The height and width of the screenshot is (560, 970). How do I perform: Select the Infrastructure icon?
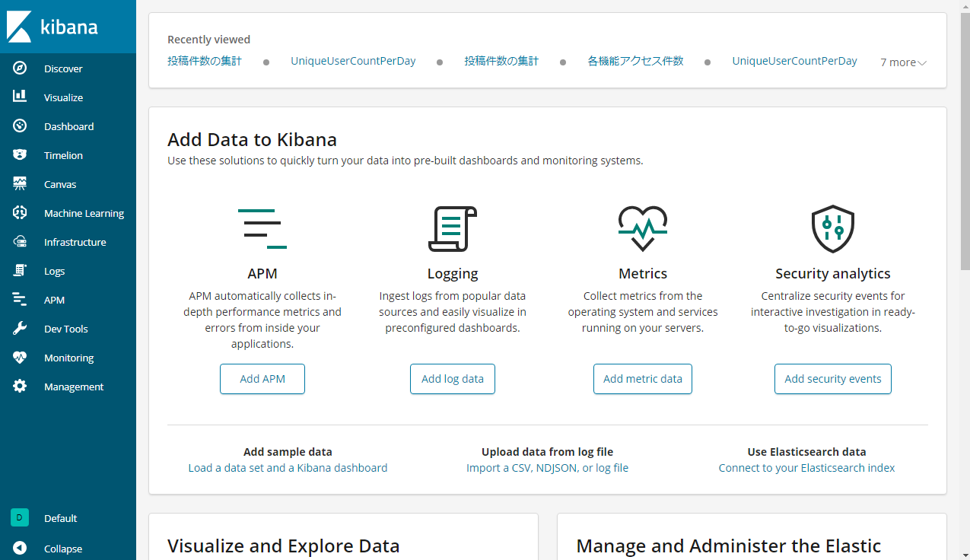point(19,241)
